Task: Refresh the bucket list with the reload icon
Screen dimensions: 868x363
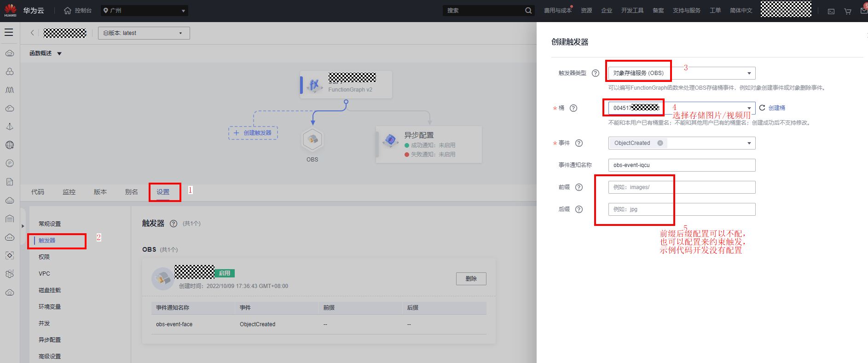Action: (762, 108)
